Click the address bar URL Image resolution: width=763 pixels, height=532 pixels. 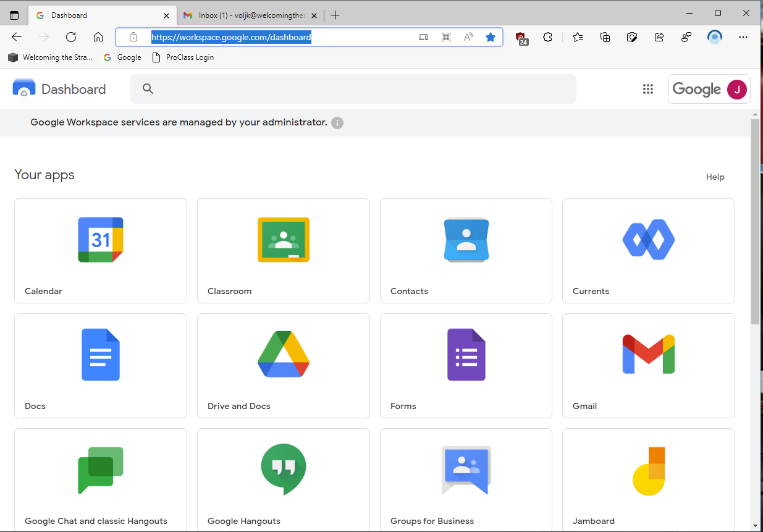point(231,37)
